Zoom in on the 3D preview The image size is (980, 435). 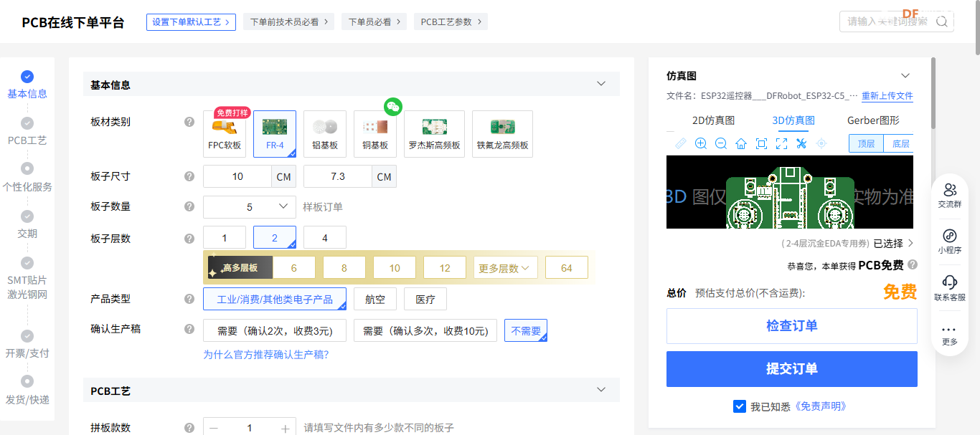[700, 143]
